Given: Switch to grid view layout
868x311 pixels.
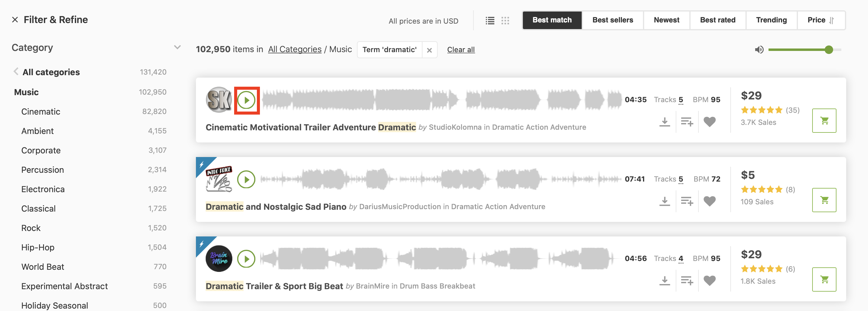Looking at the screenshot, I should click(505, 21).
